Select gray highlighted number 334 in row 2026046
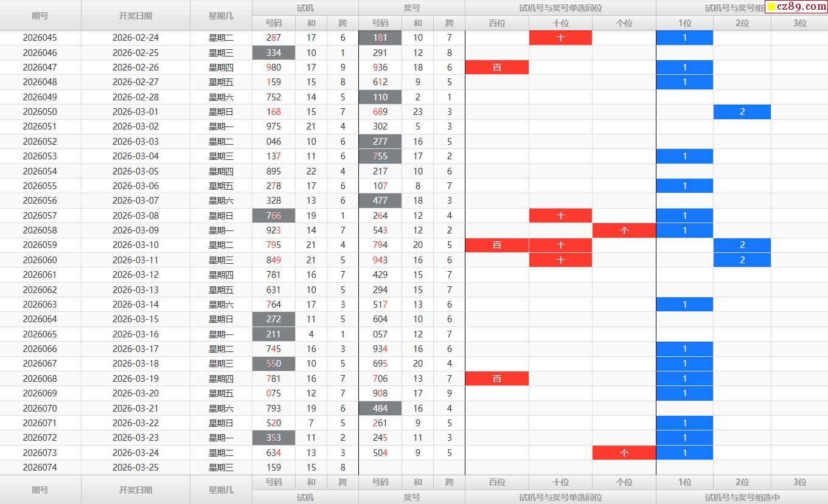The image size is (828, 504). [x=274, y=53]
